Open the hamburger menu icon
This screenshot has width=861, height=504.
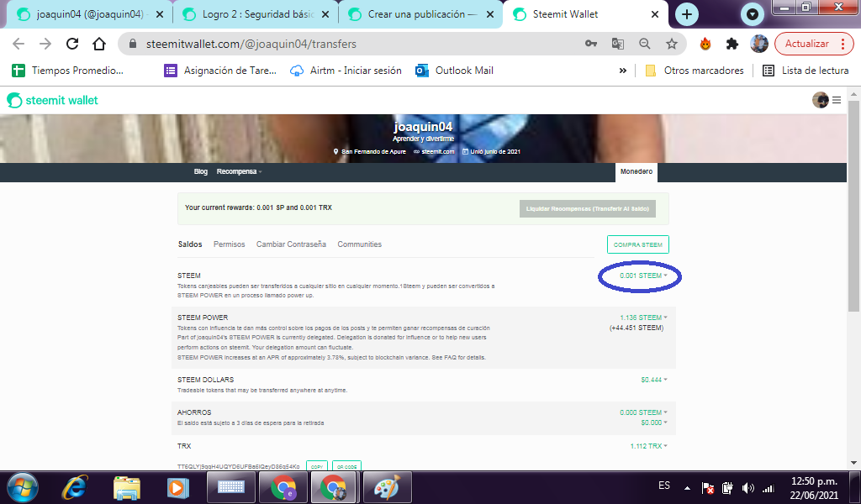(837, 100)
